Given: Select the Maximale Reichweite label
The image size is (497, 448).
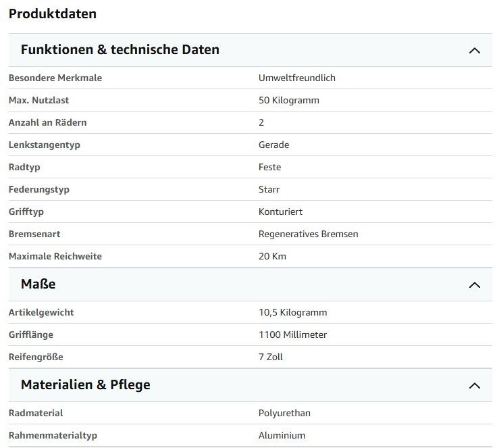Looking at the screenshot, I should click(x=55, y=256).
